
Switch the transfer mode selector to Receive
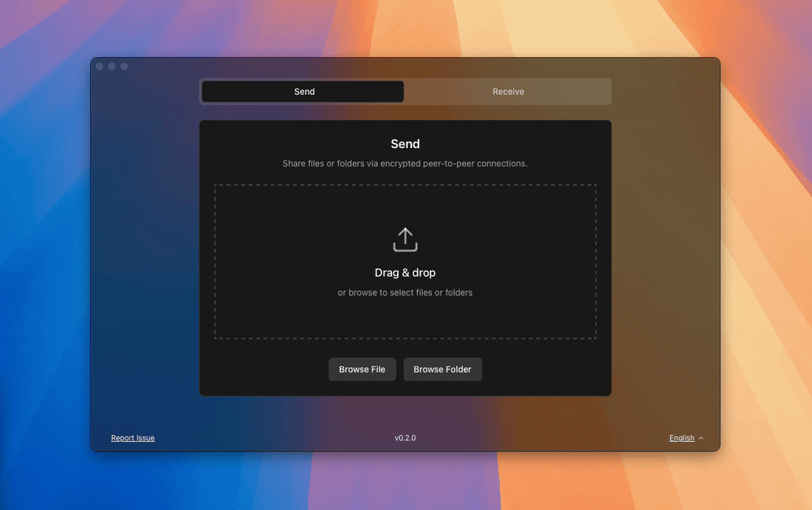pyautogui.click(x=508, y=91)
